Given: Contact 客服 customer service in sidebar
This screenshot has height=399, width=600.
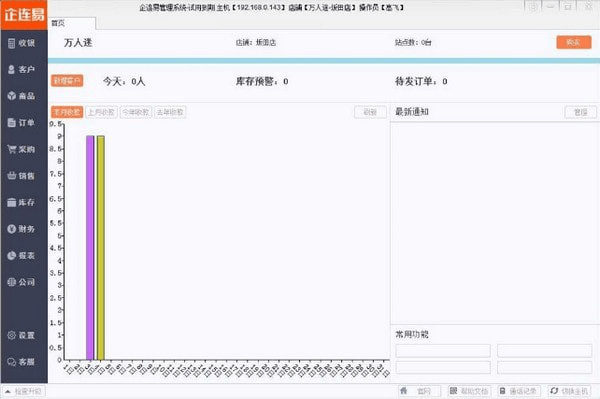Looking at the screenshot, I should 22,362.
